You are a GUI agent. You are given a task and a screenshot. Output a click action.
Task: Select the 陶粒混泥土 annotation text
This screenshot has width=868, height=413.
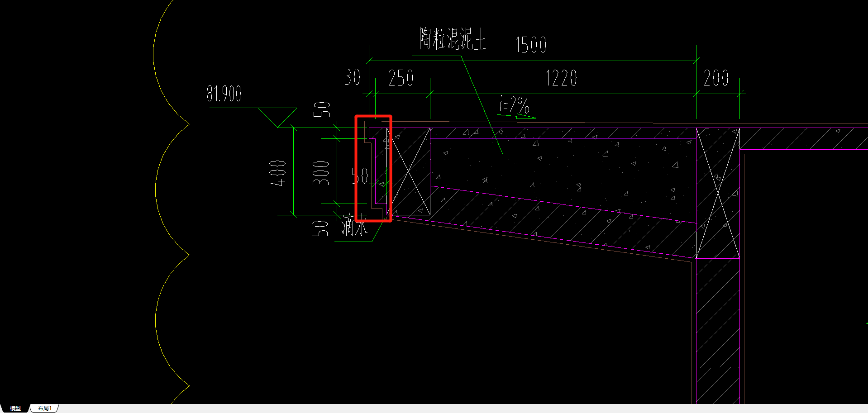coord(452,39)
